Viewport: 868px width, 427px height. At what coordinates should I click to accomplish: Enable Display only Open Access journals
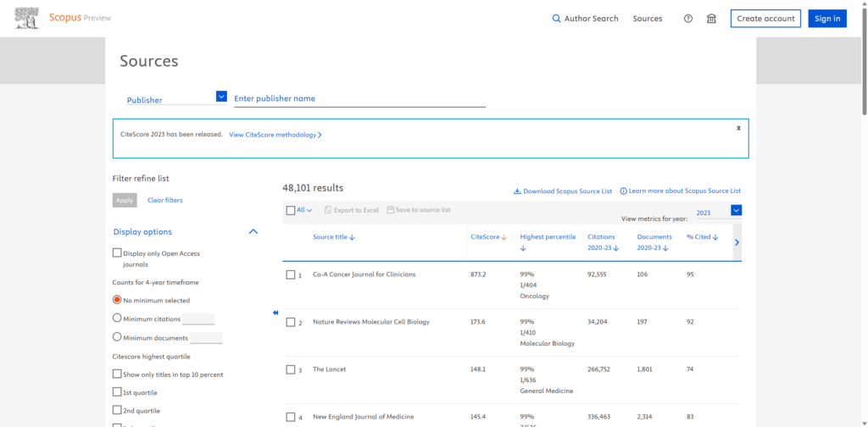117,252
